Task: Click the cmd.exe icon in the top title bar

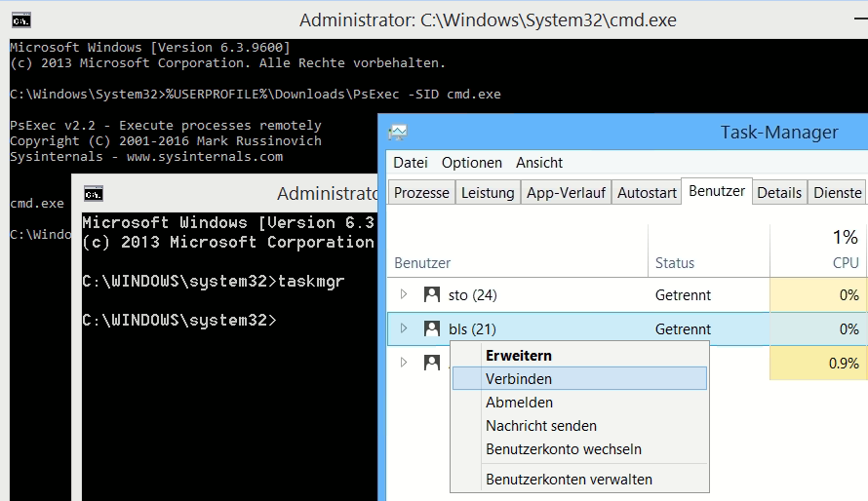Action: (20, 19)
